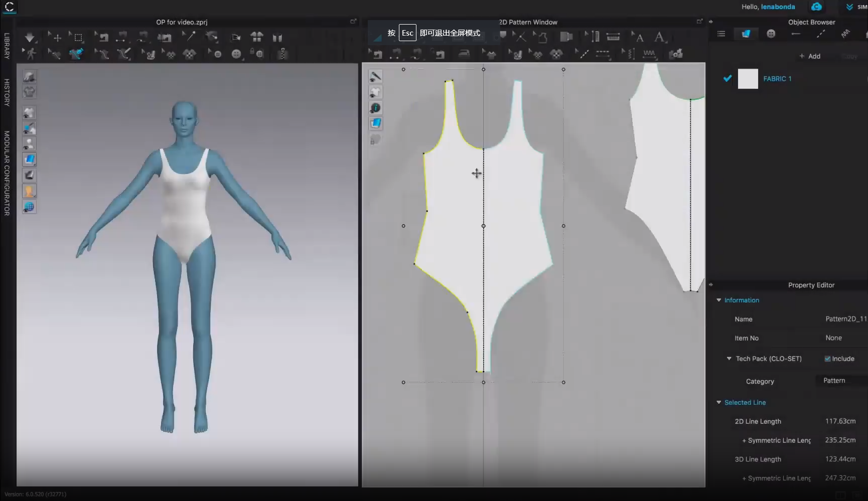Click the 3D Line Length value 123.44cm
The width and height of the screenshot is (868, 501).
point(840,459)
